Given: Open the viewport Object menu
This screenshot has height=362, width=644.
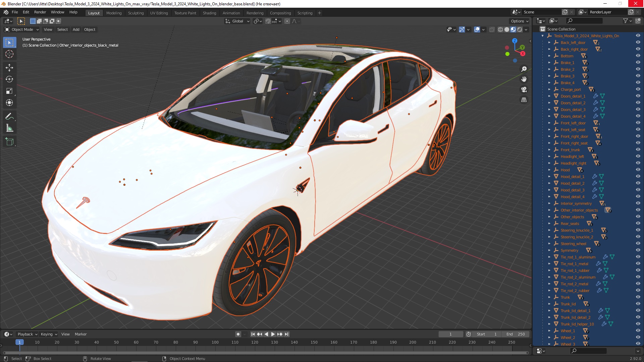Looking at the screenshot, I should [x=90, y=29].
